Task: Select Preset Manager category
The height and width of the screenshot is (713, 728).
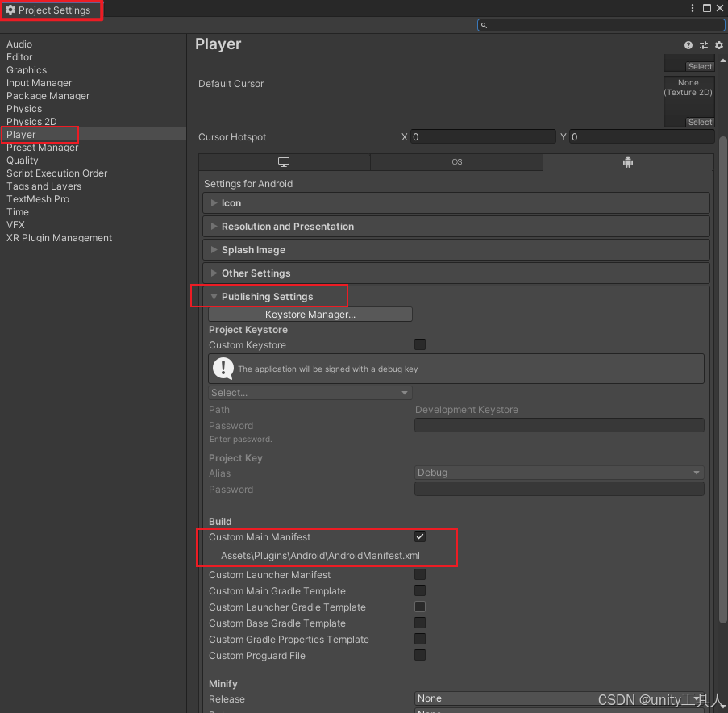Action: tap(42, 148)
